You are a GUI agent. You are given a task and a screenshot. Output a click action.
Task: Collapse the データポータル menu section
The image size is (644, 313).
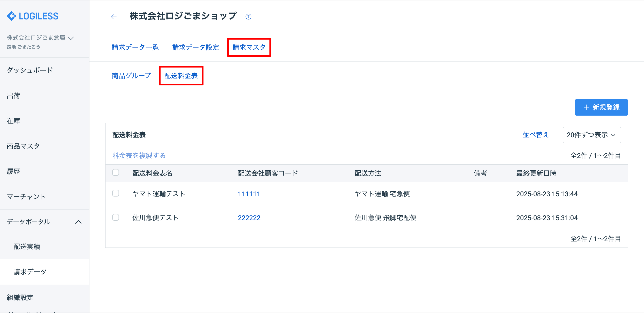78,222
